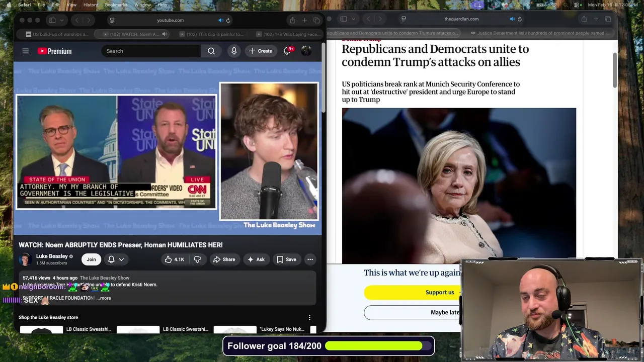Mute audio via youtube.com address bar speaker
The height and width of the screenshot is (362, 644).
click(x=220, y=20)
